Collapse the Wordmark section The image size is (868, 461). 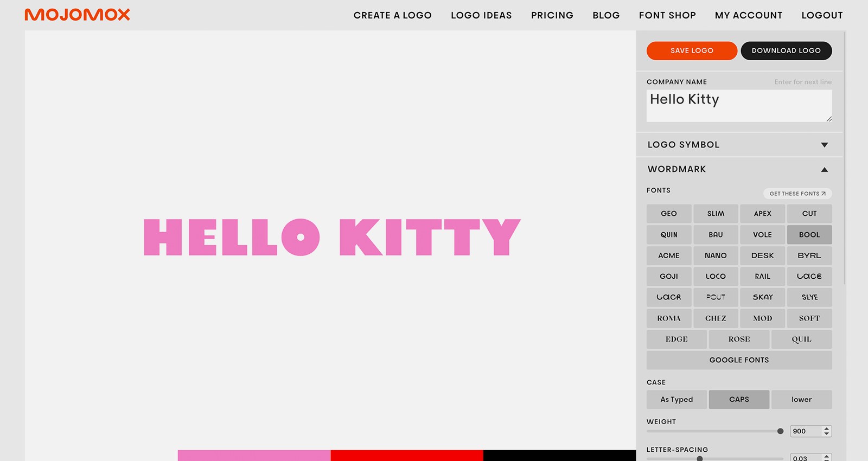click(739, 169)
